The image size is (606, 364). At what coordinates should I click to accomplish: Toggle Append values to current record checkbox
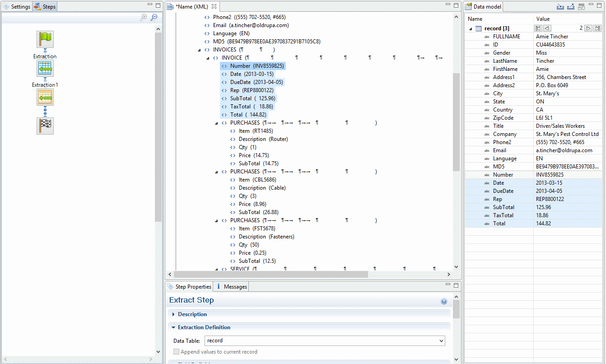click(177, 352)
